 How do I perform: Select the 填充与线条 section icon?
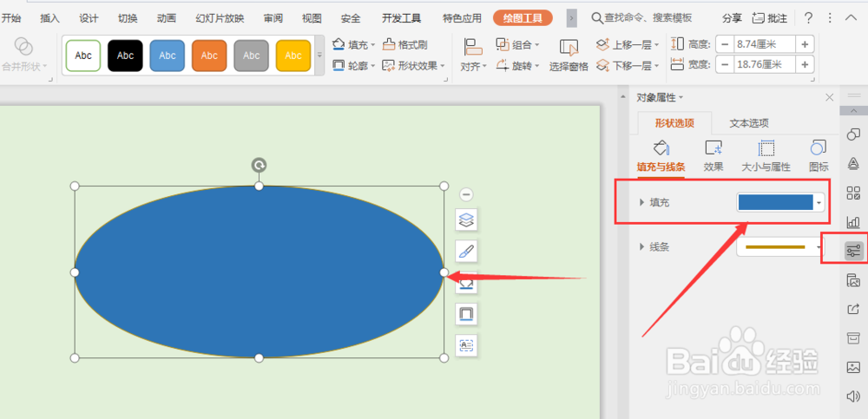[661, 156]
